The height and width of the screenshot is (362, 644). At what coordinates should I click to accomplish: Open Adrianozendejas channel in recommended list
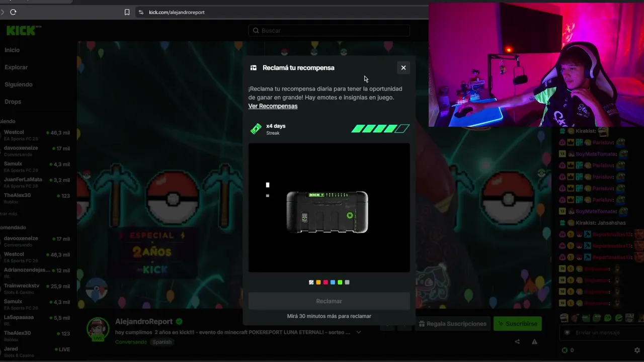pyautogui.click(x=36, y=273)
